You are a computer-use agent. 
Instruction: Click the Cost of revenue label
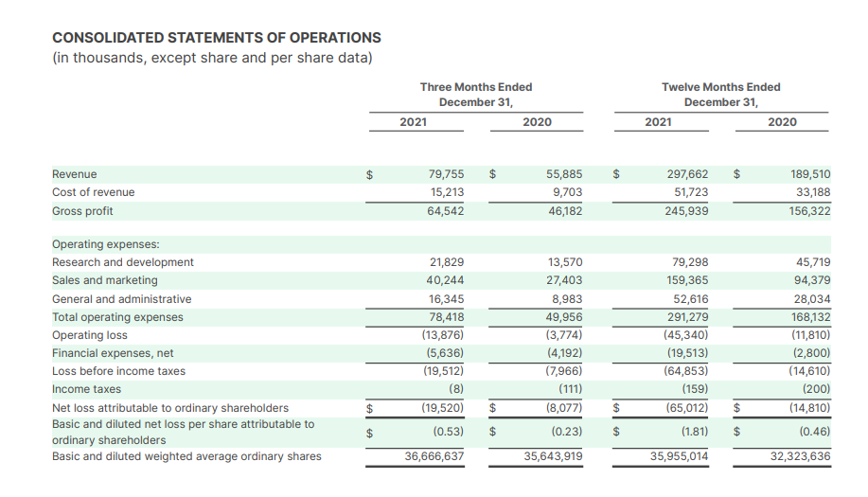pyautogui.click(x=93, y=192)
